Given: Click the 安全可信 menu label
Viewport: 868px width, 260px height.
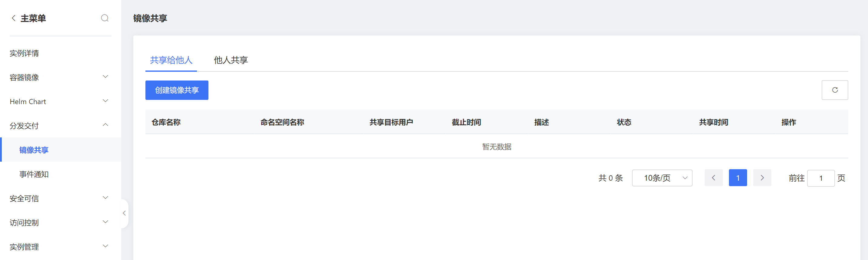Looking at the screenshot, I should pyautogui.click(x=24, y=198).
